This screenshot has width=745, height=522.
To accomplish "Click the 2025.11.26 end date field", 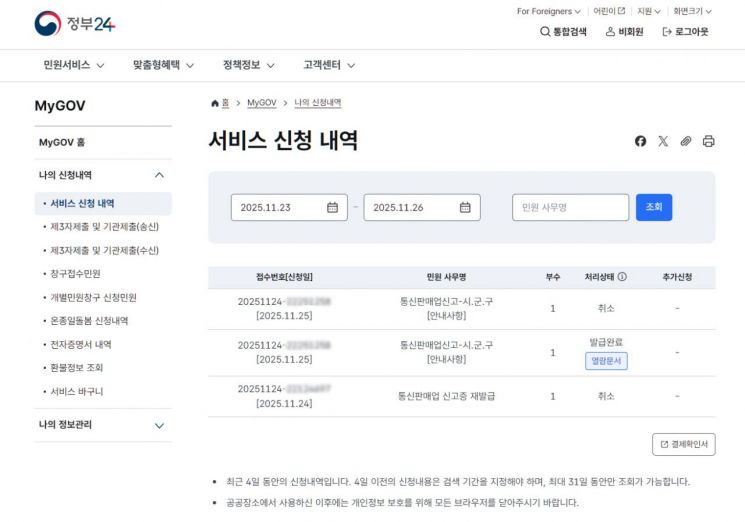I will click(422, 208).
